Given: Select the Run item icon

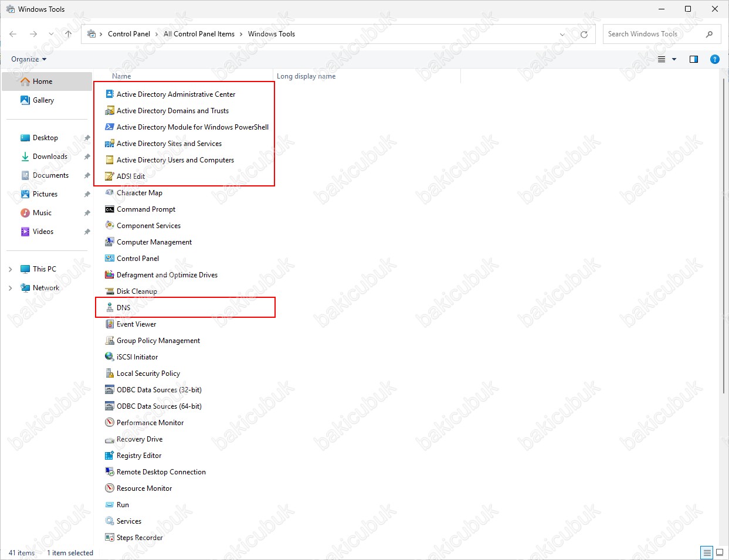Looking at the screenshot, I should click(110, 504).
